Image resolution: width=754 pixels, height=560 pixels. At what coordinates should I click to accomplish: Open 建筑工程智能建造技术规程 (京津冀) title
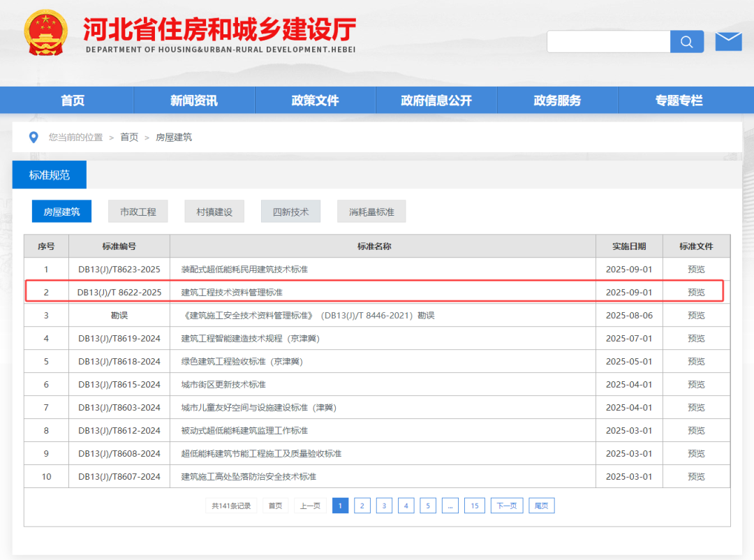click(x=250, y=339)
